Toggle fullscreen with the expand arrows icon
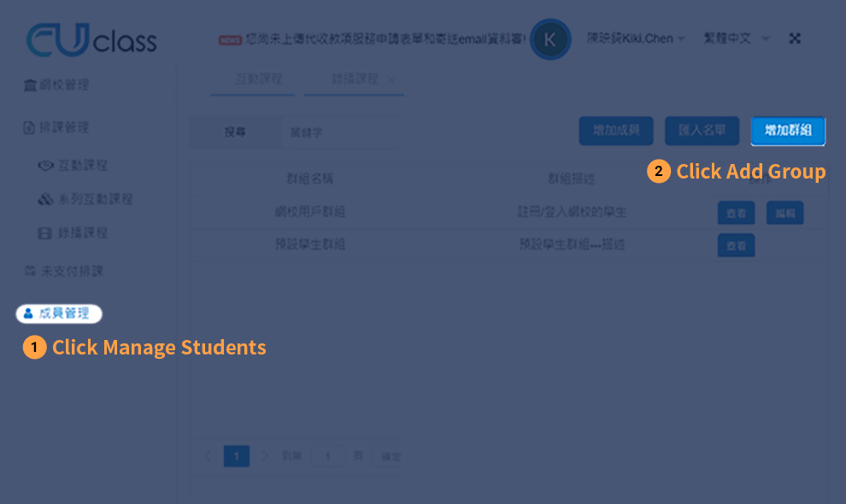Viewport: 846px width, 504px height. pyautogui.click(x=795, y=38)
